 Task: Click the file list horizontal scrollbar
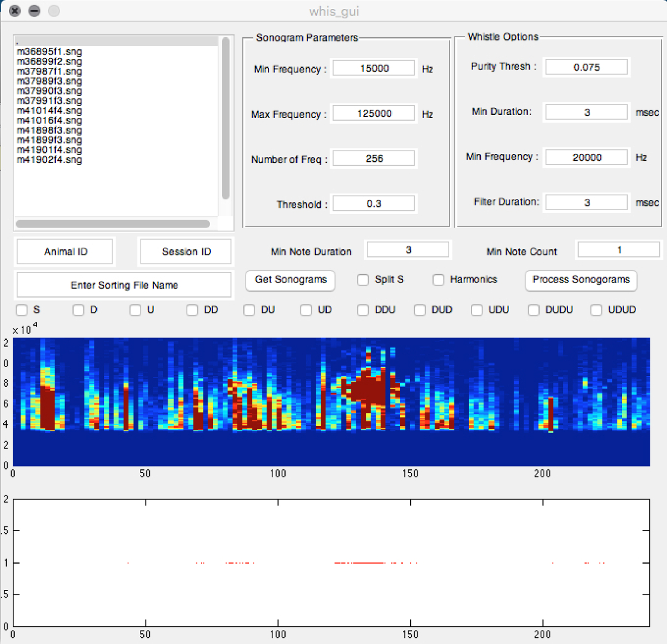coord(113,224)
